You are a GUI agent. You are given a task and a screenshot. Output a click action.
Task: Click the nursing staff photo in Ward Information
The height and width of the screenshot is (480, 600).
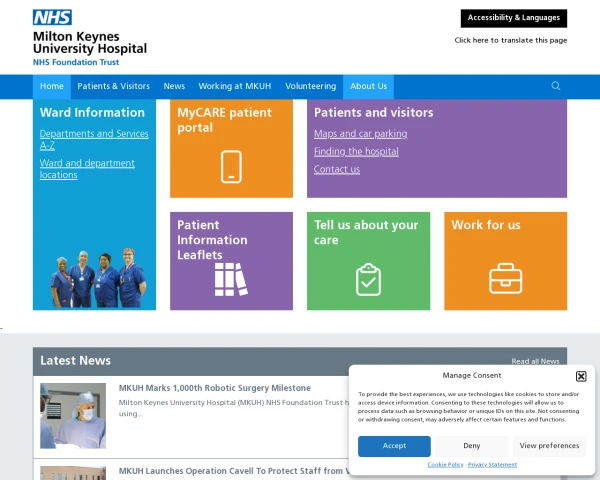[x=98, y=278]
